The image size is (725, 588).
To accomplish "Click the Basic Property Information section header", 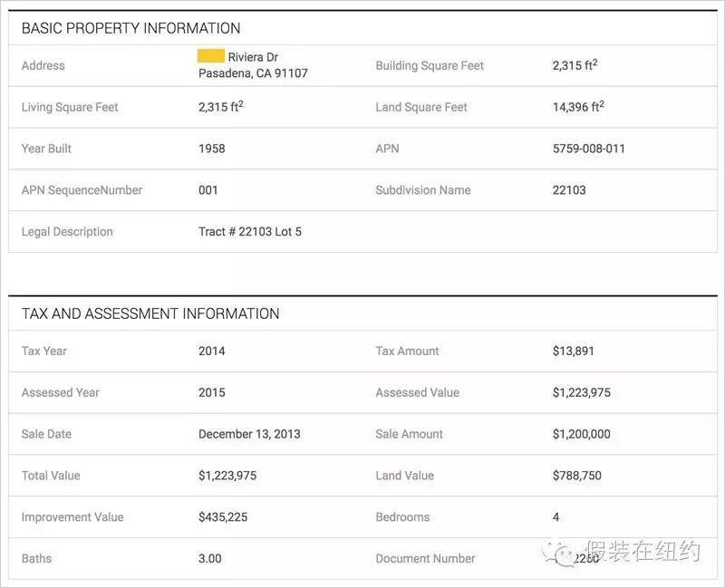I will (x=130, y=28).
